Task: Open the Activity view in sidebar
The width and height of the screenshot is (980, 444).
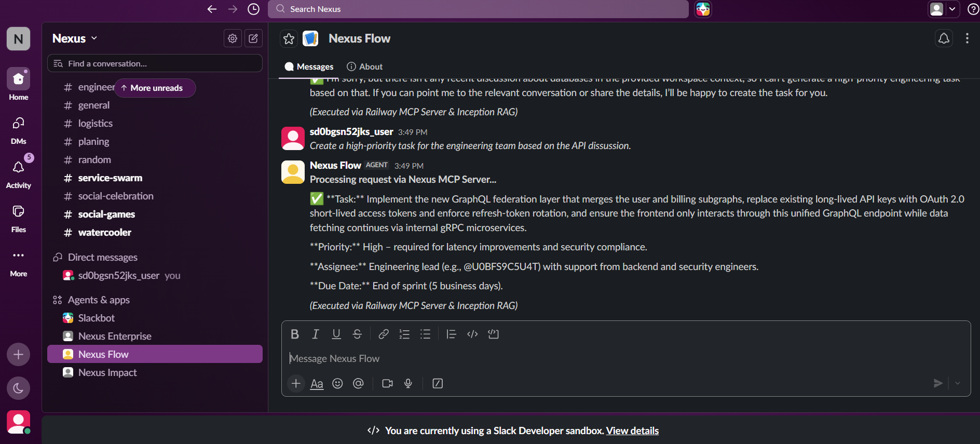Action: (19, 174)
